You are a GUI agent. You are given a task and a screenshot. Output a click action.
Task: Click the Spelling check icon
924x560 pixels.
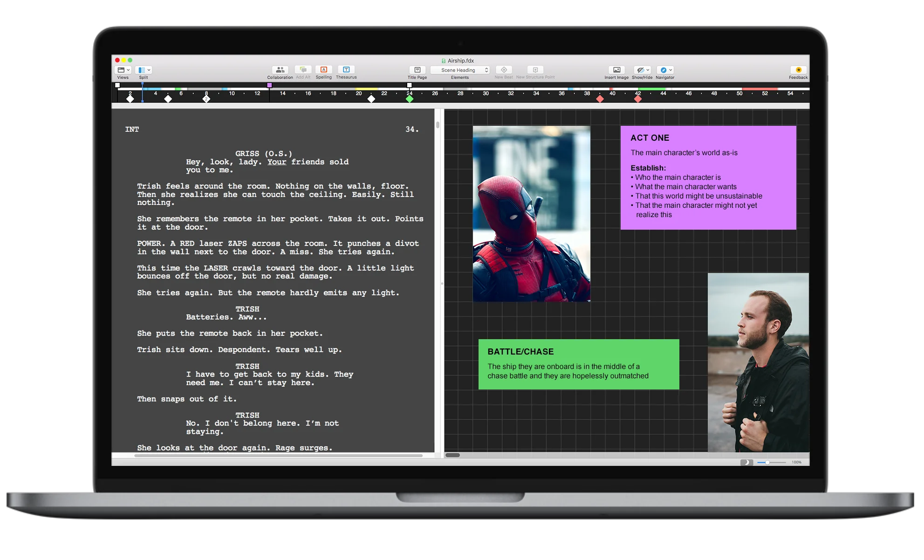tap(323, 70)
